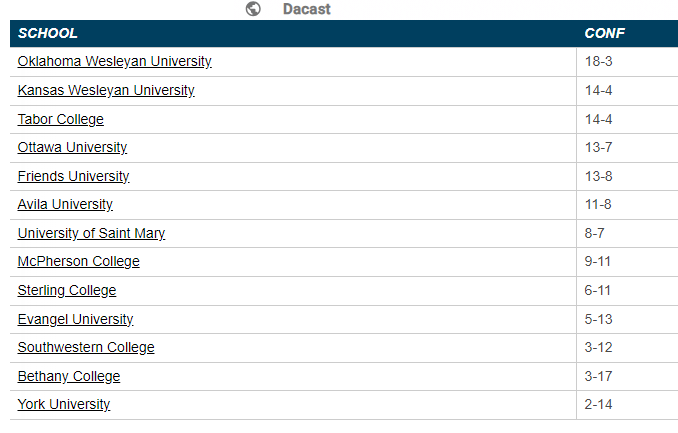Viewport: 678px width, 433px height.
Task: Open the Bethany College link
Action: [x=69, y=377]
